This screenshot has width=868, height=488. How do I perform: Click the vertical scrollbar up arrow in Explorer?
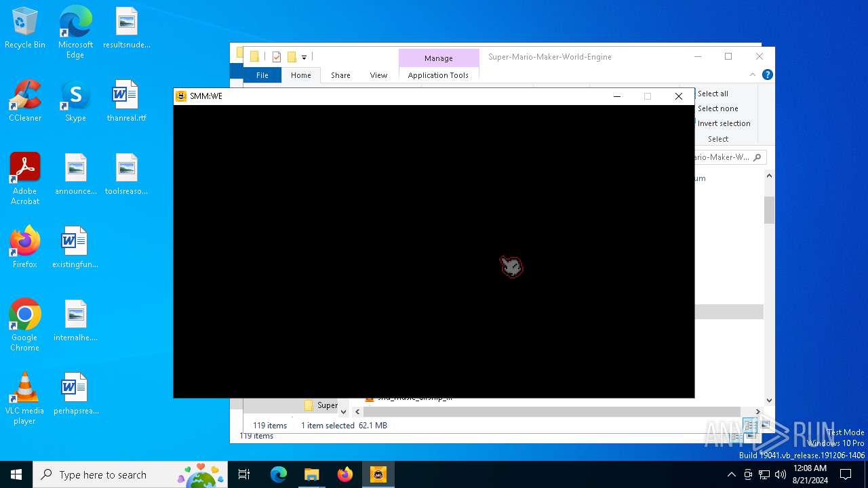tap(769, 176)
